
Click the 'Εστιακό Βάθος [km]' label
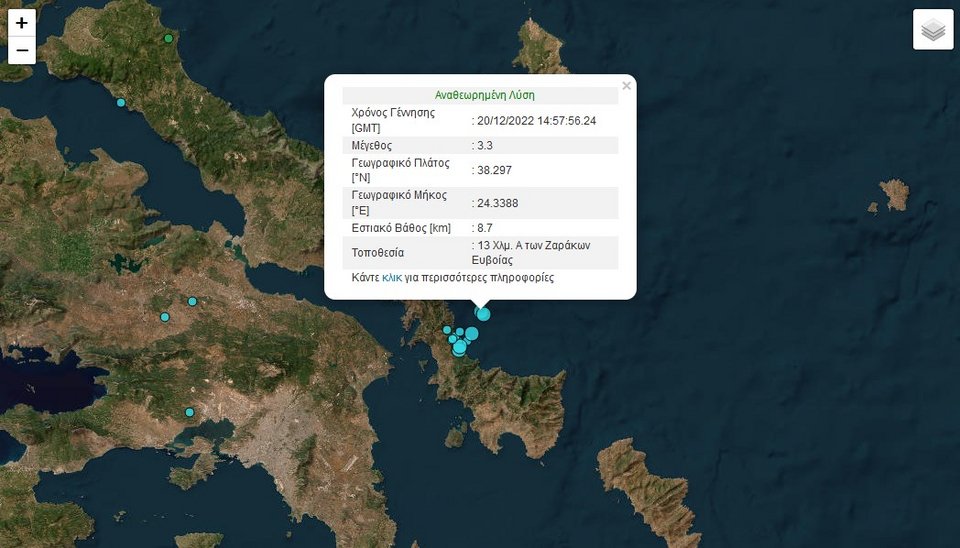(401, 228)
